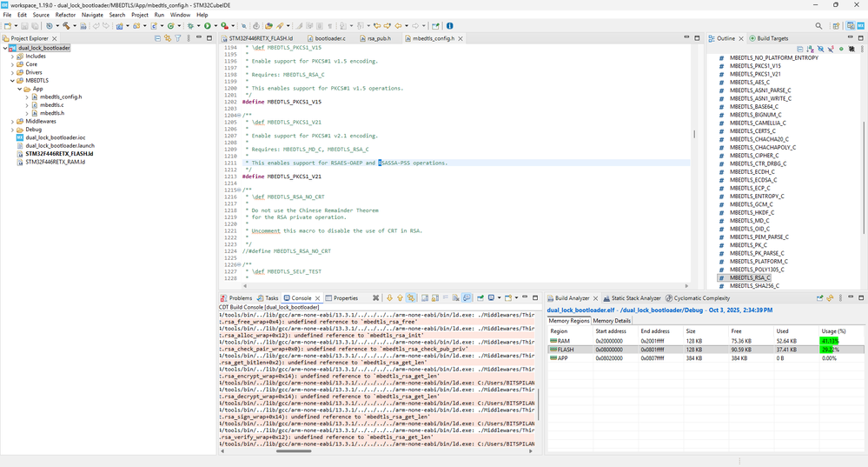868x467 pixels.
Task: Open the Build Targets view tab
Action: point(772,39)
